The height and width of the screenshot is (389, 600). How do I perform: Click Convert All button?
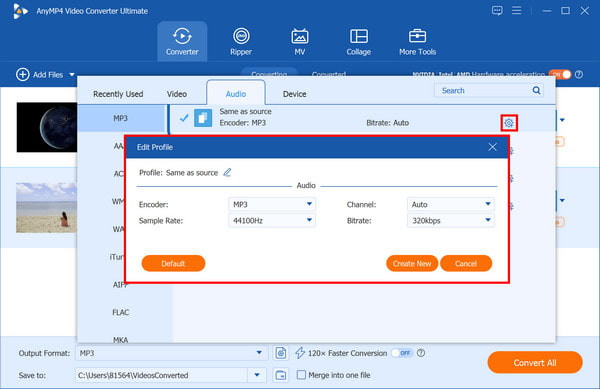pos(535,362)
